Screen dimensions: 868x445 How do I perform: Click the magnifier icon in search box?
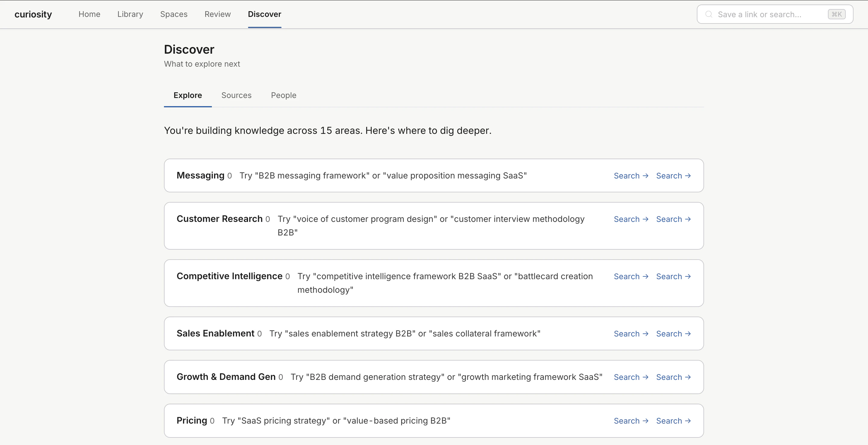[x=709, y=14]
